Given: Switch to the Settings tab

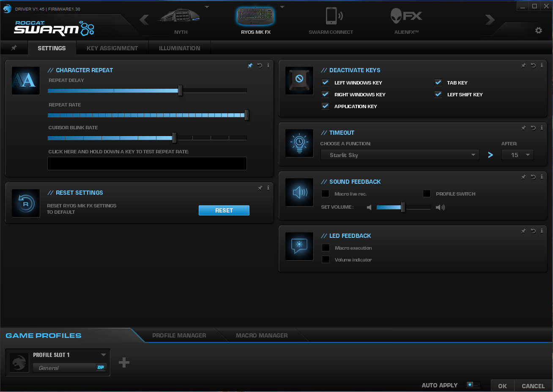Looking at the screenshot, I should click(x=52, y=48).
